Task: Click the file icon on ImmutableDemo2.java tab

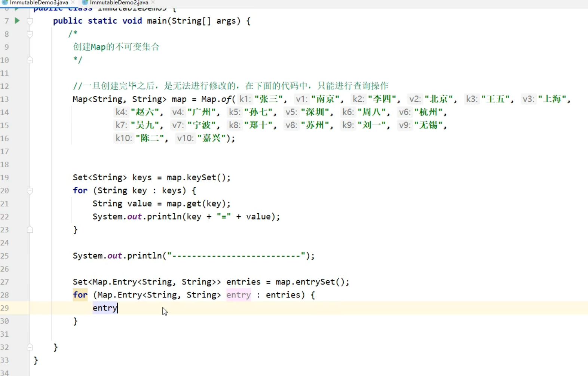Action: tap(85, 3)
